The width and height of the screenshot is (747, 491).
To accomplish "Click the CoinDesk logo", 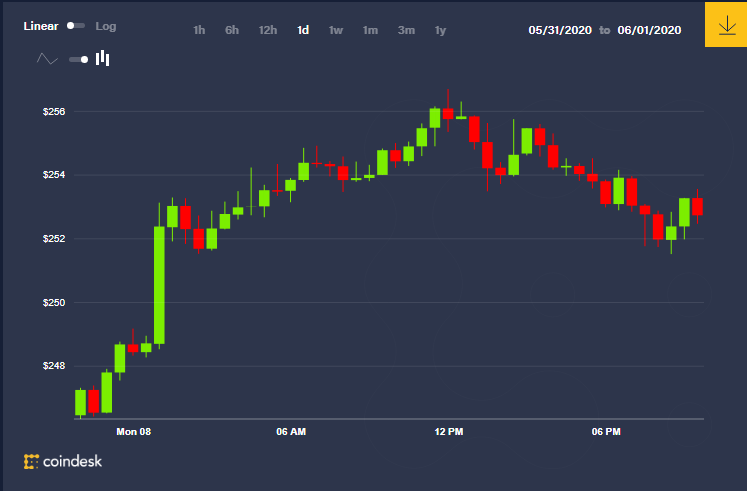I will point(63,461).
